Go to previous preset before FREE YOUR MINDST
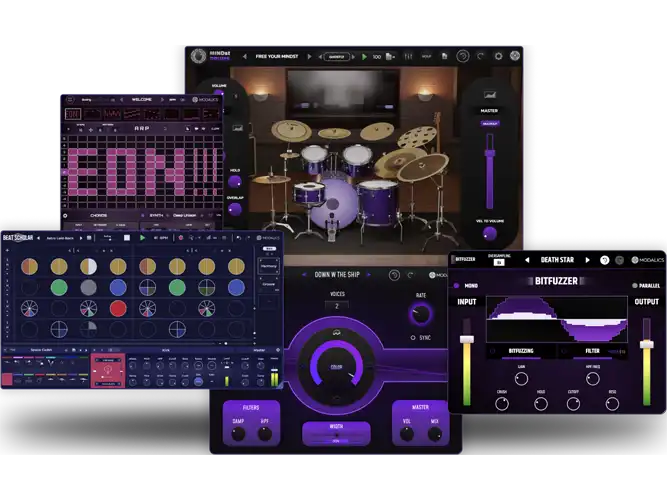 coord(245,56)
